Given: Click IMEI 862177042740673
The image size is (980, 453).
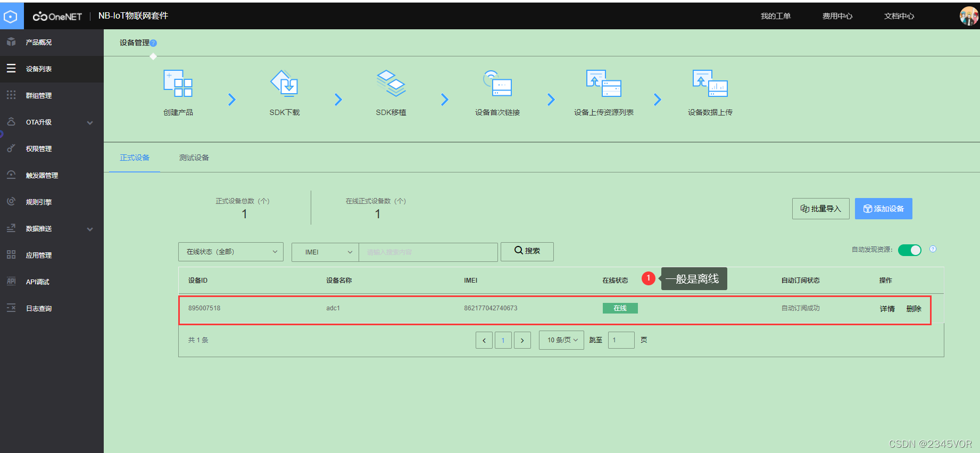Looking at the screenshot, I should point(491,308).
